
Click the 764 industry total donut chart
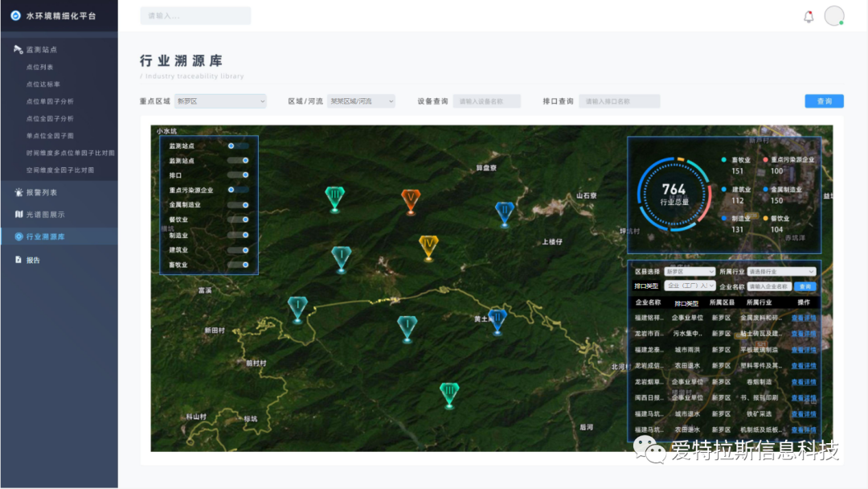tap(674, 195)
